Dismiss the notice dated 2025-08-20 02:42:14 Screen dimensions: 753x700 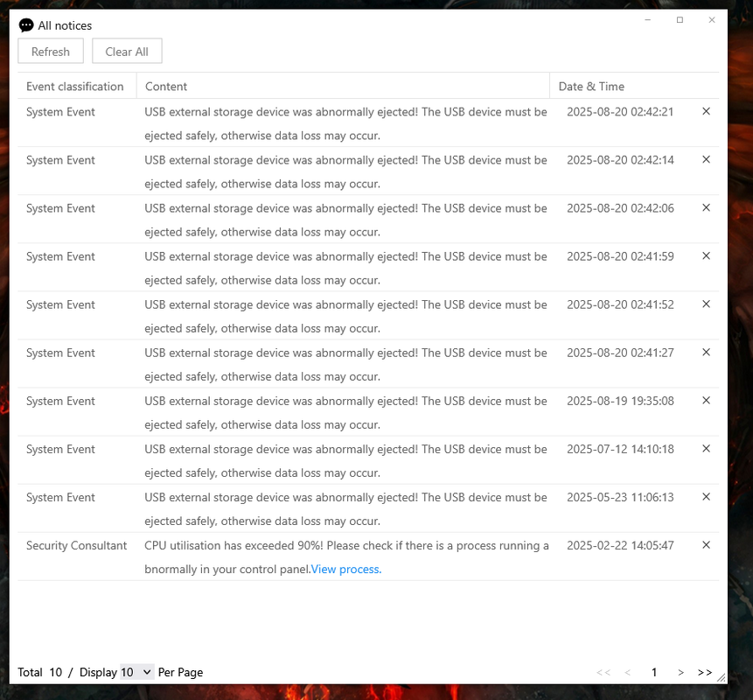coord(706,159)
